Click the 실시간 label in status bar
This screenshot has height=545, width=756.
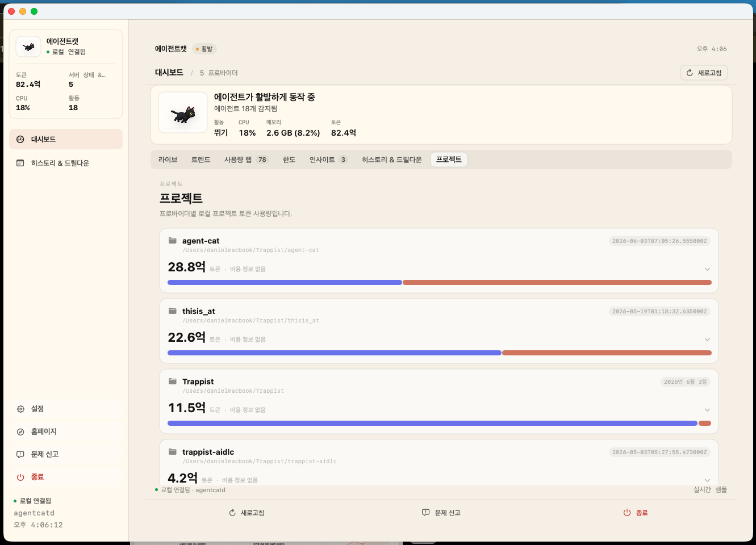click(702, 489)
